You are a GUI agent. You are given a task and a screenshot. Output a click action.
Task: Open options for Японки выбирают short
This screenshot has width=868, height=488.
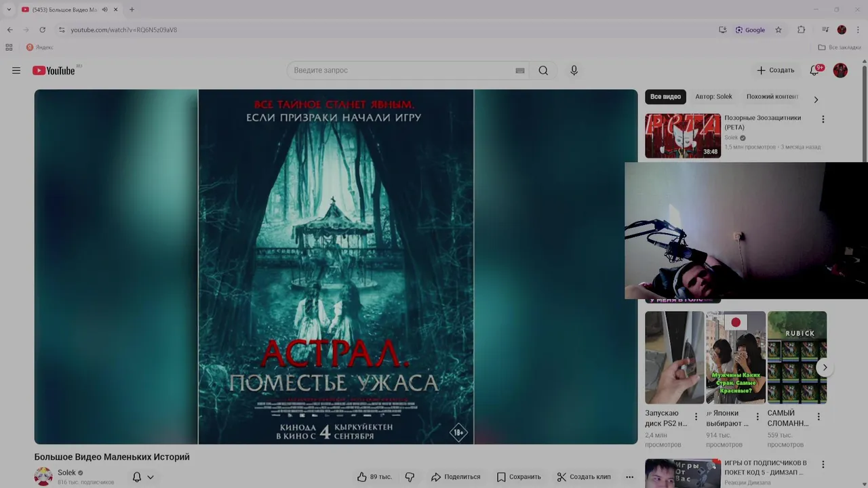tap(757, 416)
